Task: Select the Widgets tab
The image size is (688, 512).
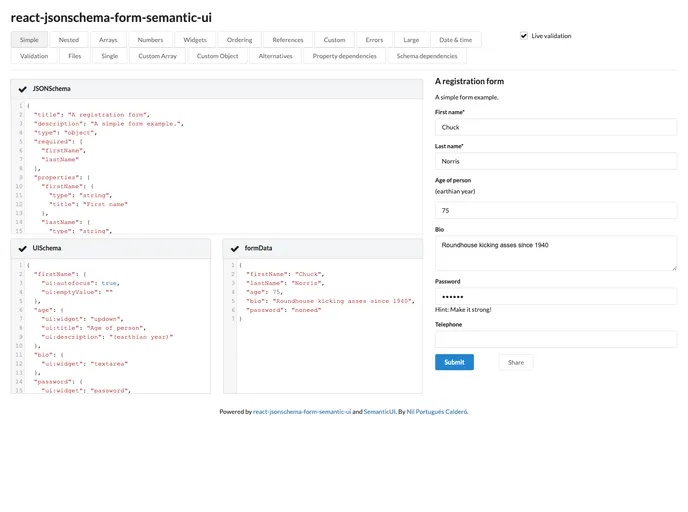Action: point(195,40)
